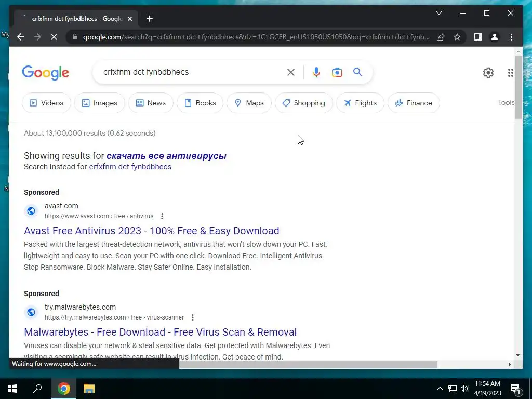Click the try.malwarebytes.com URL text

pos(114,317)
